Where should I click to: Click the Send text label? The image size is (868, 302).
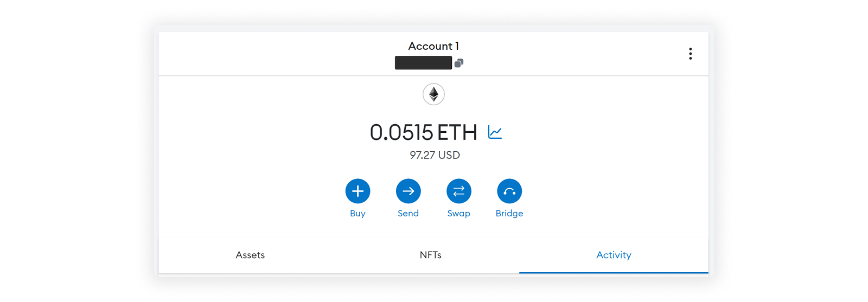(x=408, y=214)
